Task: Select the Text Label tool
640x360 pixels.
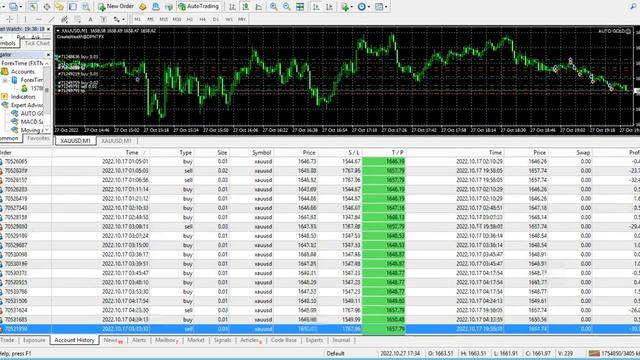Action: point(103,19)
